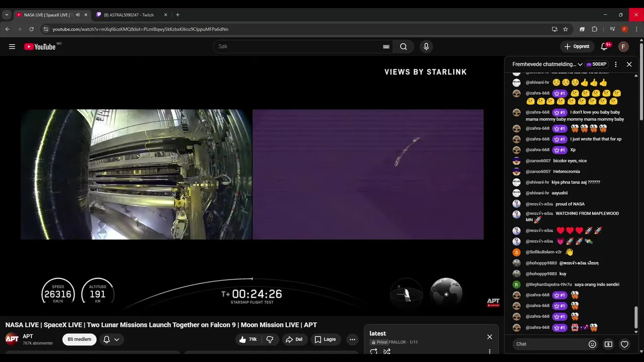This screenshot has width=644, height=362.
Task: Dislike the video with thumbs down
Action: coord(270,339)
